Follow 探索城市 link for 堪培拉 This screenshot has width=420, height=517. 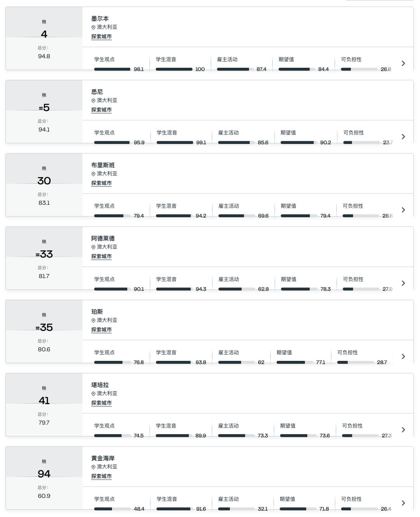click(101, 403)
